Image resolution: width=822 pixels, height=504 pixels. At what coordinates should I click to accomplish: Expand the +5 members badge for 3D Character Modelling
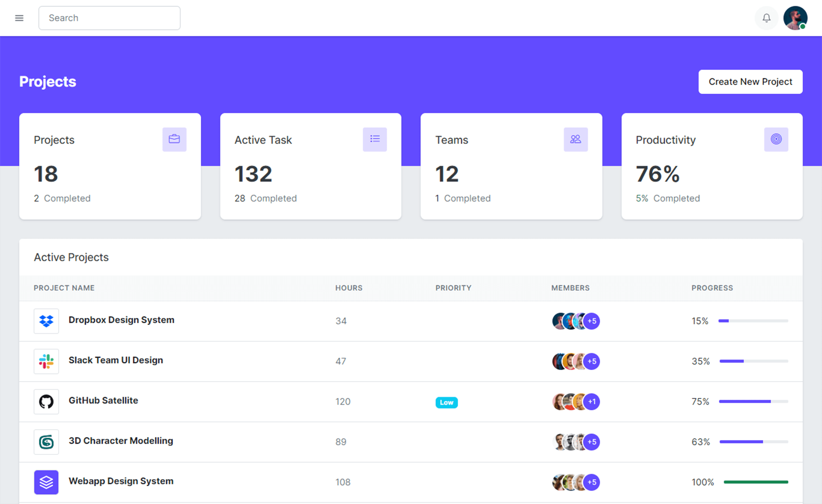click(592, 442)
